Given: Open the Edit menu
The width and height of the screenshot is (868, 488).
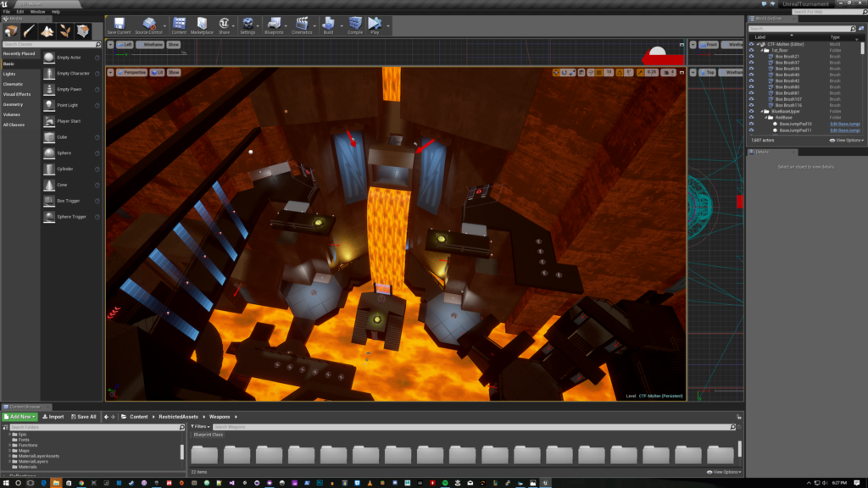Looking at the screenshot, I should [20, 12].
